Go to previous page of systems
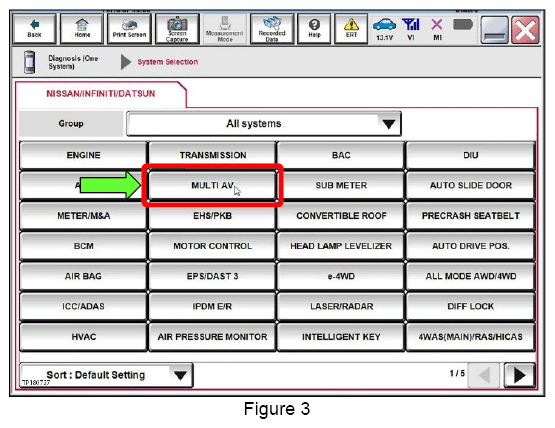 coord(484,375)
